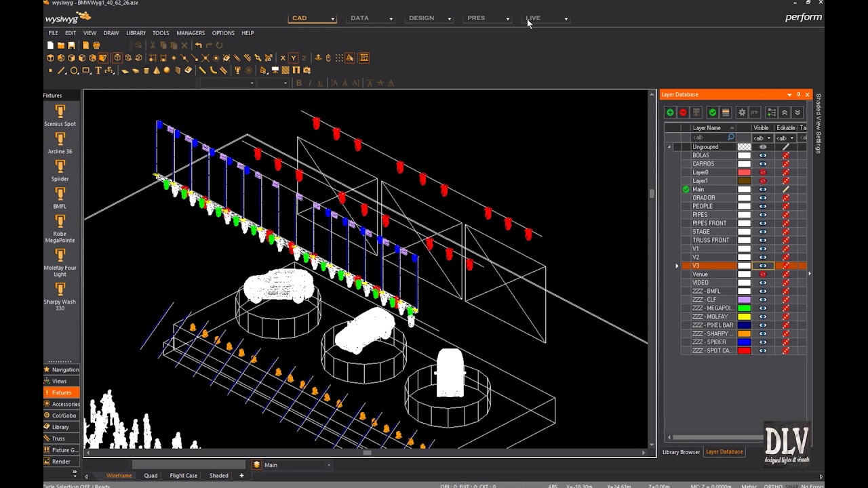
Task: Click the red delete layer button
Action: [683, 113]
